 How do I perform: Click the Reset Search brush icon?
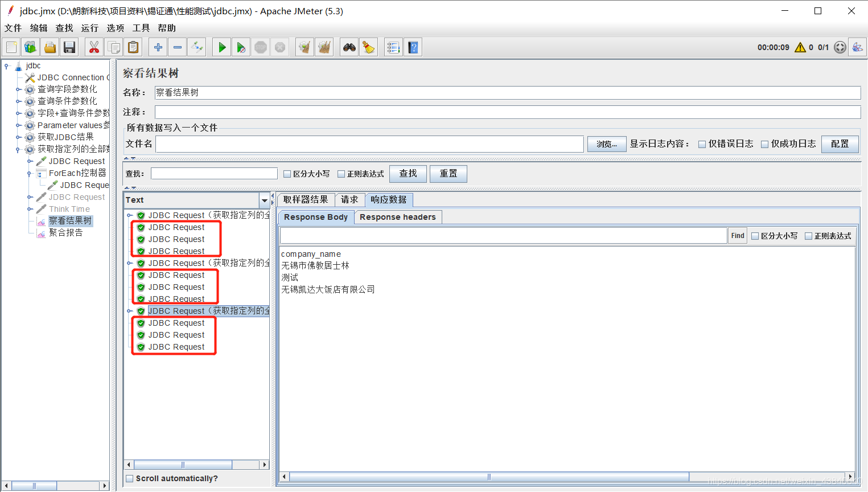[369, 47]
